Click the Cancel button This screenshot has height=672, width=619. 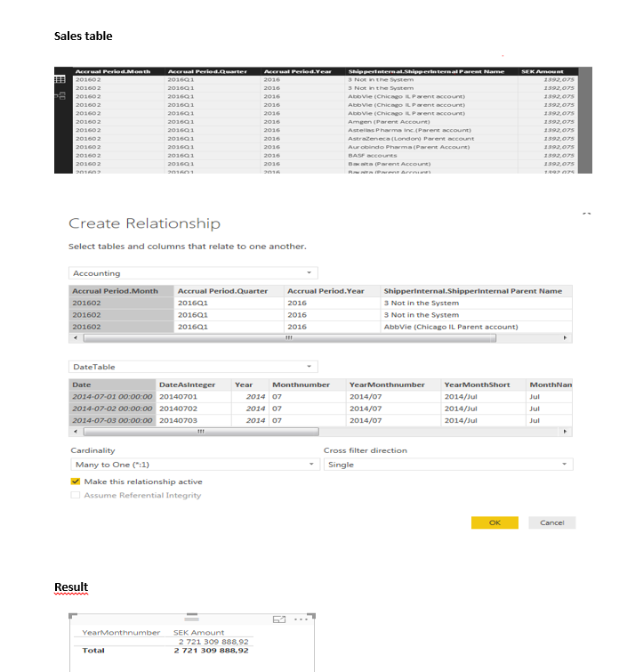(551, 522)
